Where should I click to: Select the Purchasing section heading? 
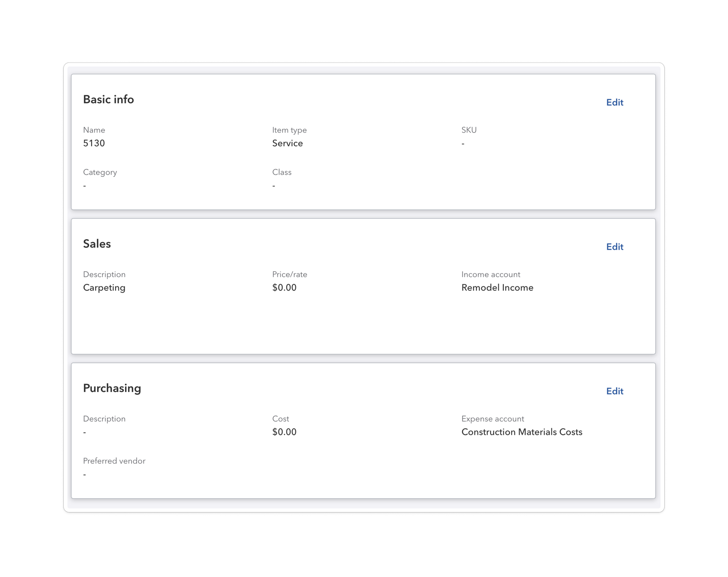click(112, 388)
